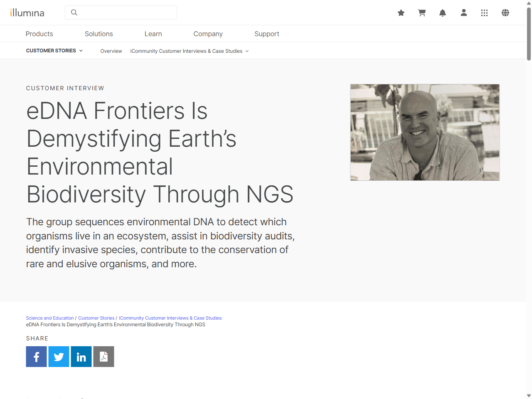Open the apps grid icon
This screenshot has height=399, width=532.
pos(485,13)
